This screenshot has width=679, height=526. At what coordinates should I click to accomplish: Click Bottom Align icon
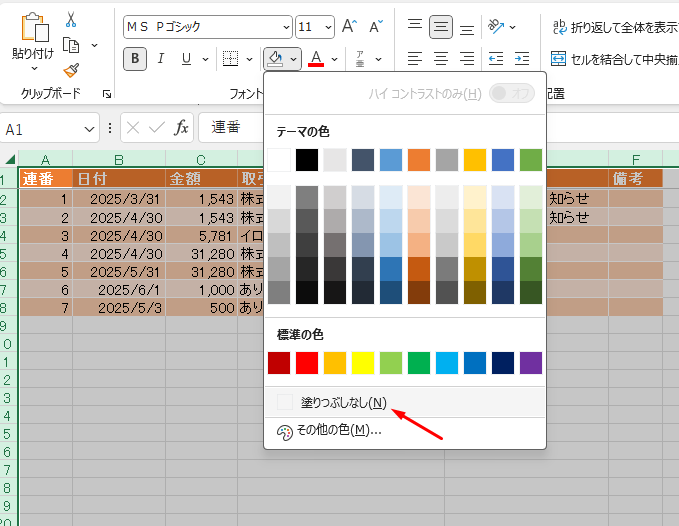(467, 28)
